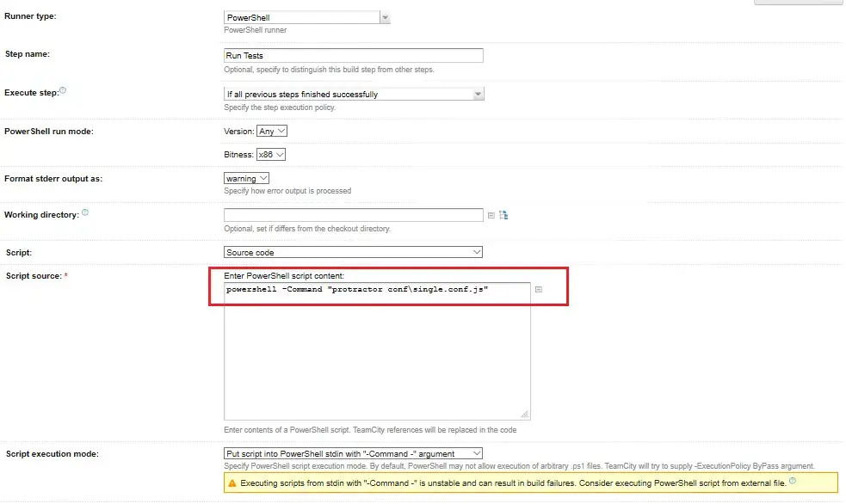Click help icon beside Working directory label

click(x=85, y=211)
